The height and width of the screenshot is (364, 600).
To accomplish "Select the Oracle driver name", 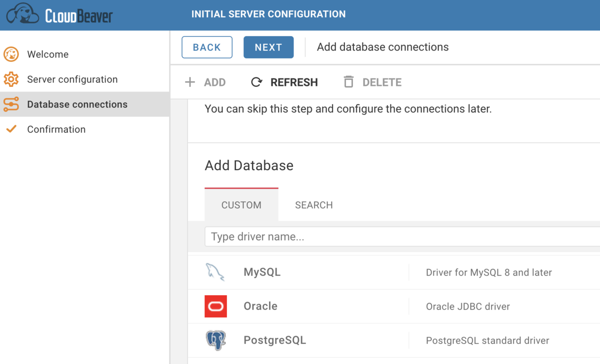I will coord(260,307).
